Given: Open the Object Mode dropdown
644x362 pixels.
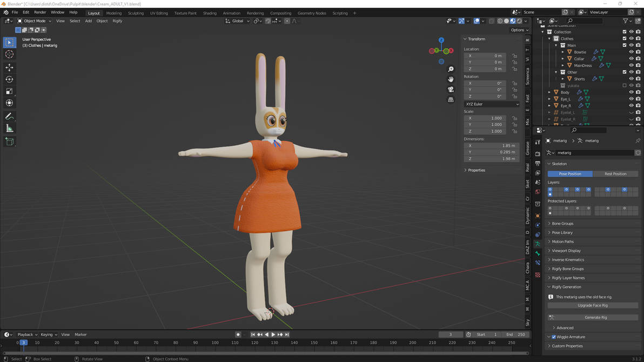Looking at the screenshot, I should click(35, 21).
